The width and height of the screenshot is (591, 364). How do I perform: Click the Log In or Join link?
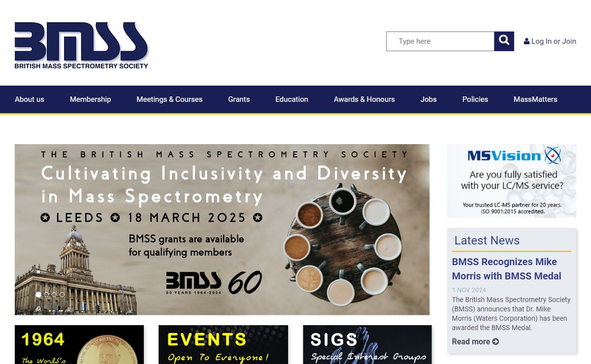tap(550, 41)
